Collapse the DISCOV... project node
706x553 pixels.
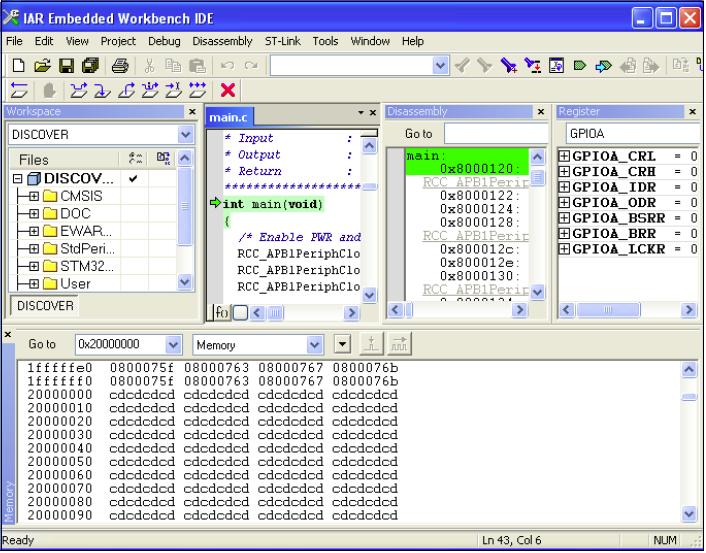point(18,179)
